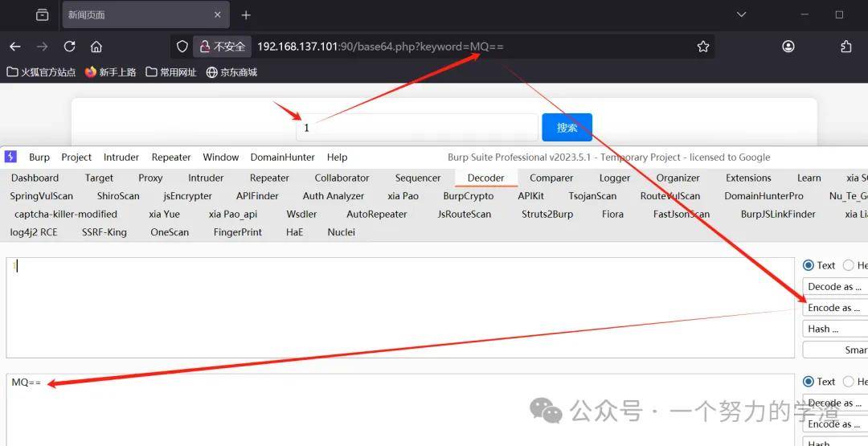Open 火狐官方站点 bookmark folder

point(42,72)
